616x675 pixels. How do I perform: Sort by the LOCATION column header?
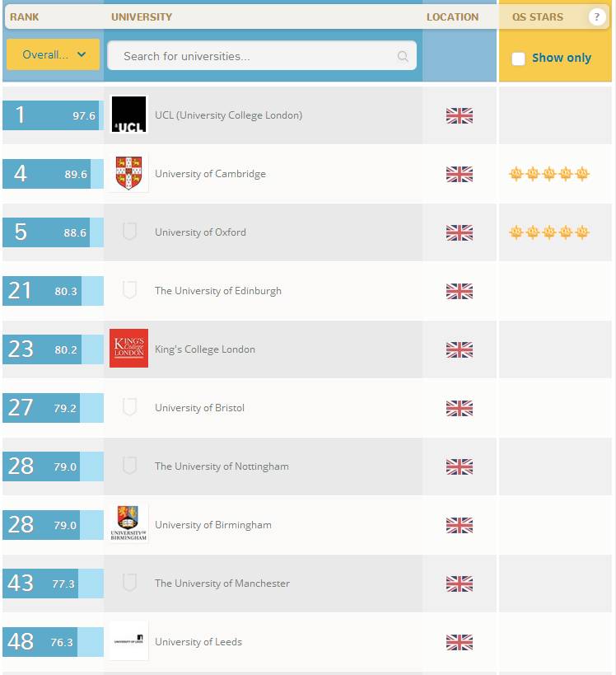point(453,16)
